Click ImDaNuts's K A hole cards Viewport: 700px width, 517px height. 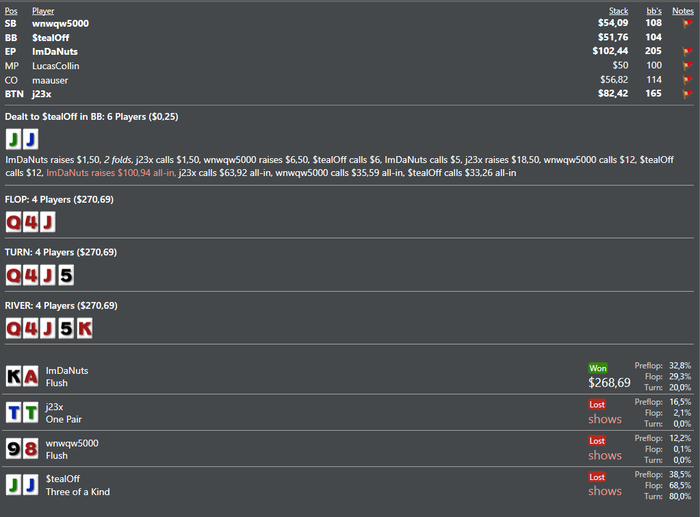22,376
